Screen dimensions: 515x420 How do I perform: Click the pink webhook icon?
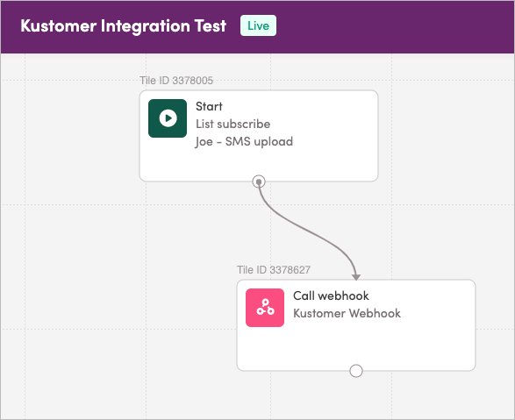click(265, 308)
